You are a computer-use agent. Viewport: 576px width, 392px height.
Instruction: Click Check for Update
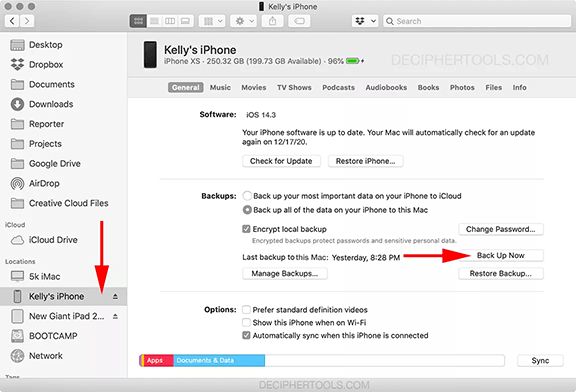281,161
